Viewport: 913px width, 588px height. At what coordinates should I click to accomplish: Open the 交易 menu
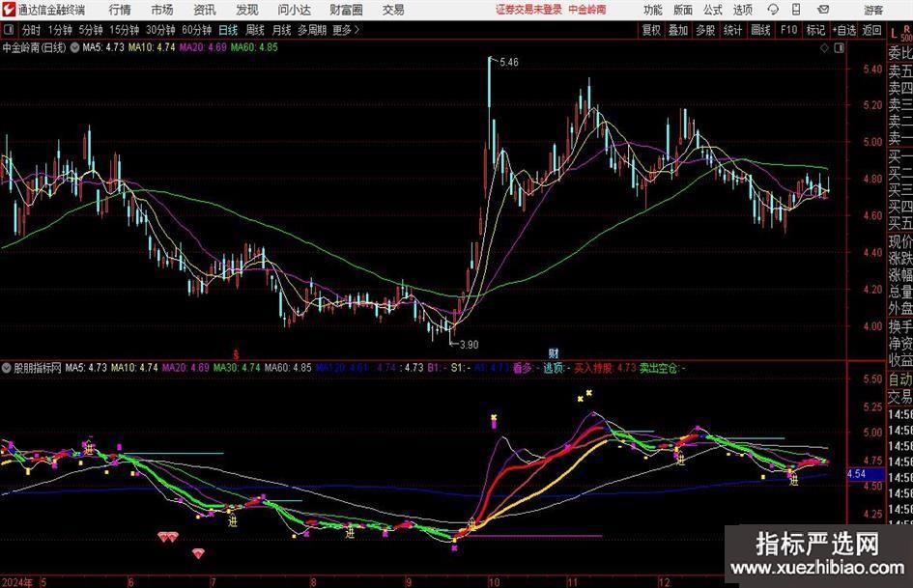tap(393, 10)
